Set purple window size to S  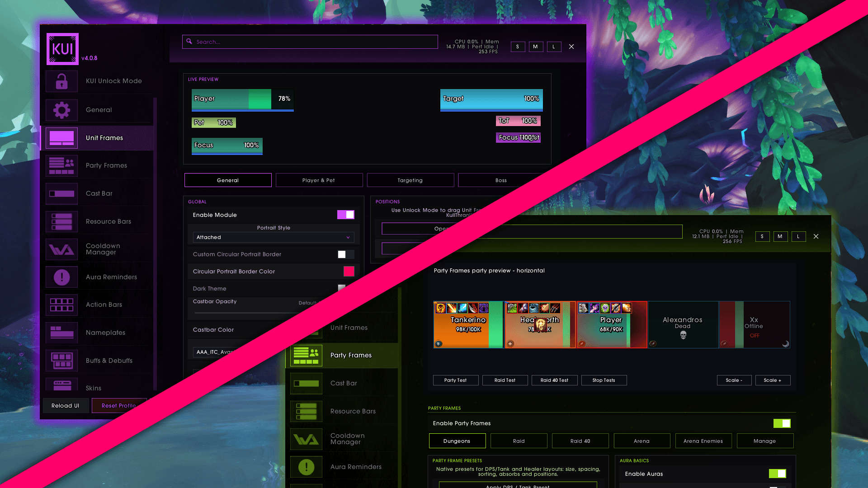click(518, 47)
